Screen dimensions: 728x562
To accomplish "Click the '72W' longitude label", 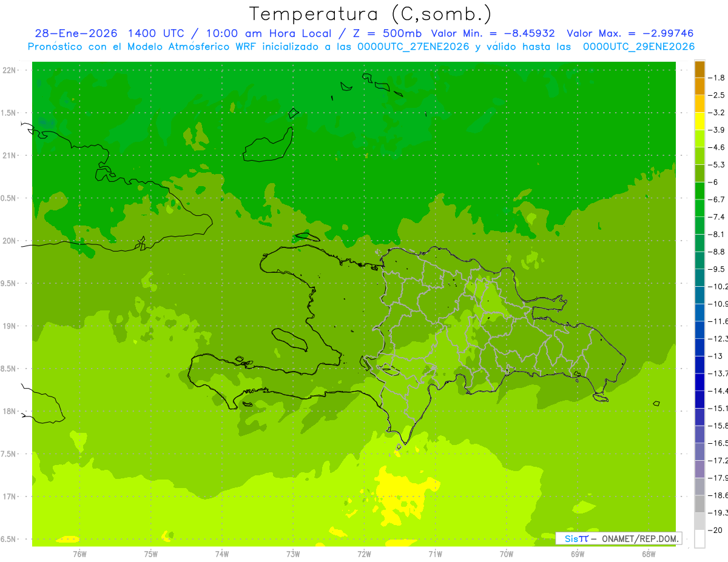I will point(364,554).
